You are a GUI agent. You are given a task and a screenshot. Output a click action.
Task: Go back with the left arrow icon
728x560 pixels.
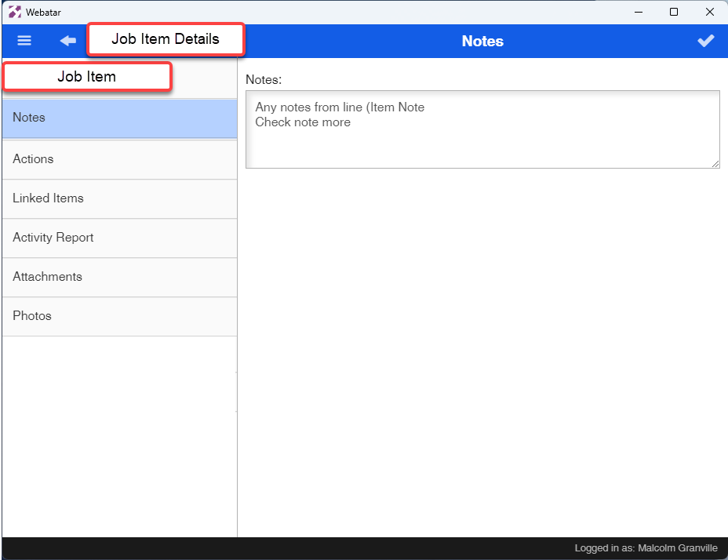[67, 41]
